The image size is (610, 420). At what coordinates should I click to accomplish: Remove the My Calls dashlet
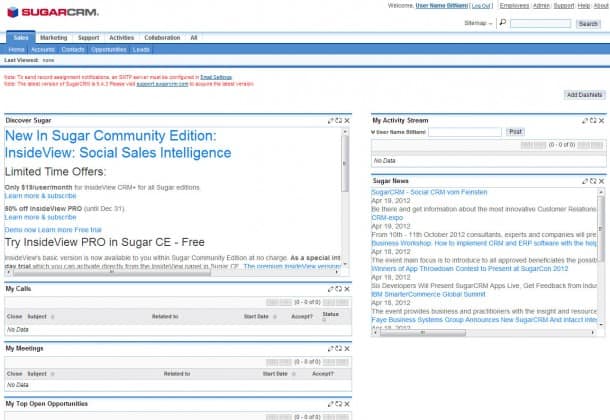[347, 289]
